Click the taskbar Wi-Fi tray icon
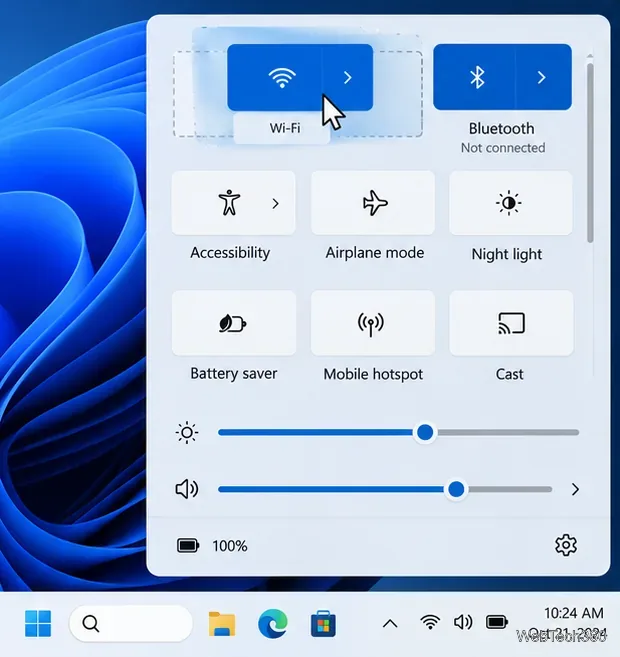 [x=430, y=622]
